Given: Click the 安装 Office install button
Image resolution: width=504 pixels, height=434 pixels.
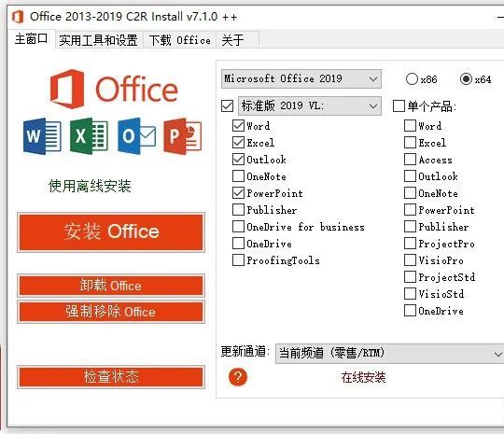Looking at the screenshot, I should coord(111,232).
